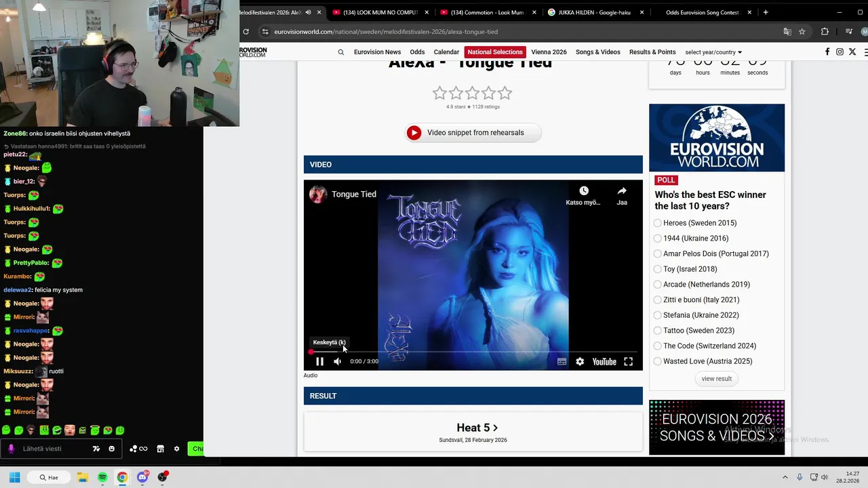The width and height of the screenshot is (868, 488).
Task: Select 1944 (Ukraine 2016) poll option
Action: (x=657, y=239)
